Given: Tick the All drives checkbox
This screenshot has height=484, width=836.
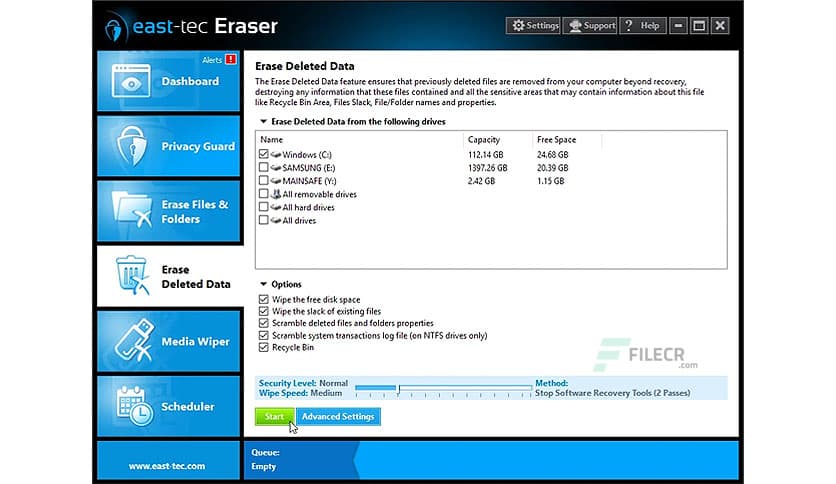Looking at the screenshot, I should [x=263, y=220].
